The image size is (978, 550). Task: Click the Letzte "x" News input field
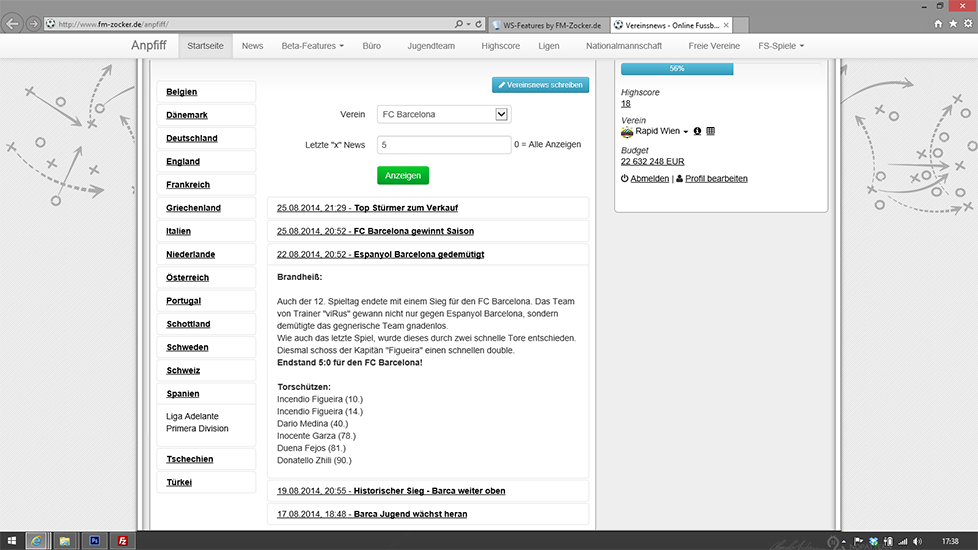pyautogui.click(x=444, y=145)
